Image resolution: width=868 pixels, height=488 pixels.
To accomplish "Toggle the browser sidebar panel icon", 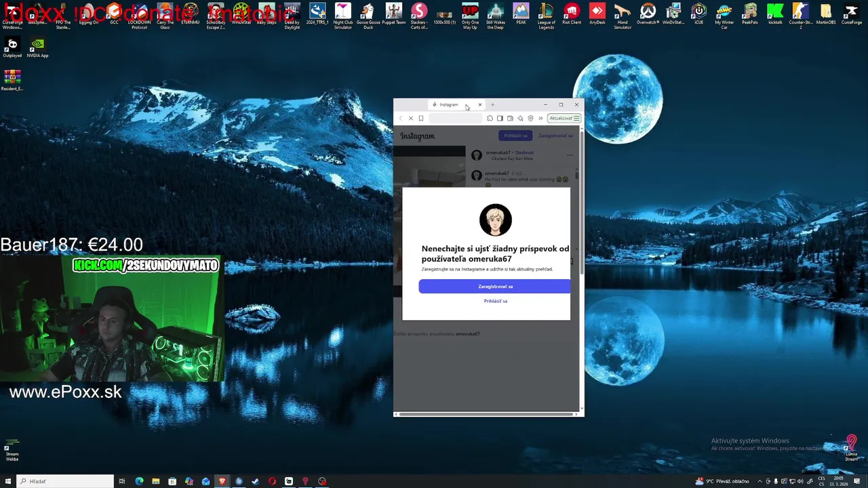I will [x=500, y=118].
